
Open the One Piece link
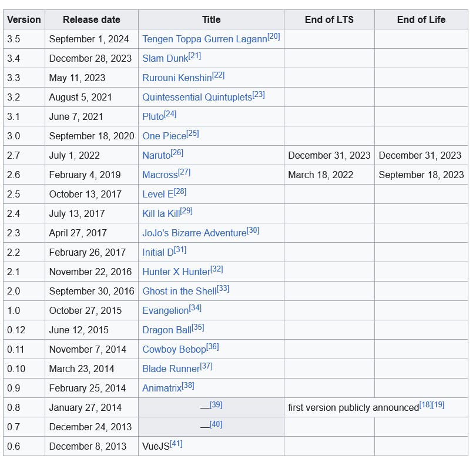pos(164,136)
